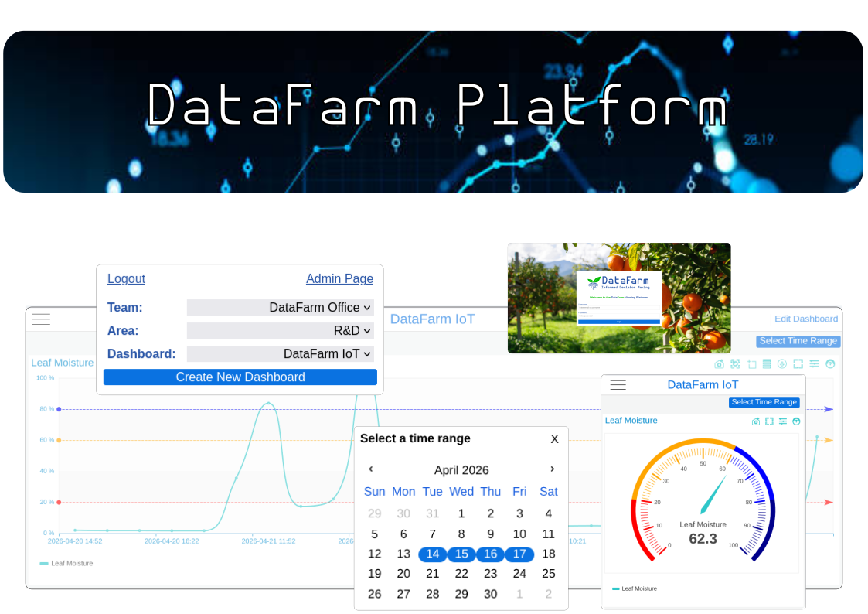The height and width of the screenshot is (614, 868).
Task: Select day 25 in the calendar
Action: [x=549, y=574]
